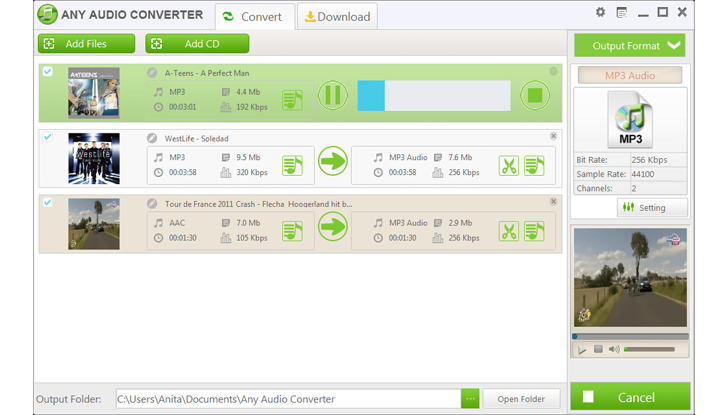The height and width of the screenshot is (415, 728).
Task: Click the large video preview image
Action: pyautogui.click(x=630, y=278)
